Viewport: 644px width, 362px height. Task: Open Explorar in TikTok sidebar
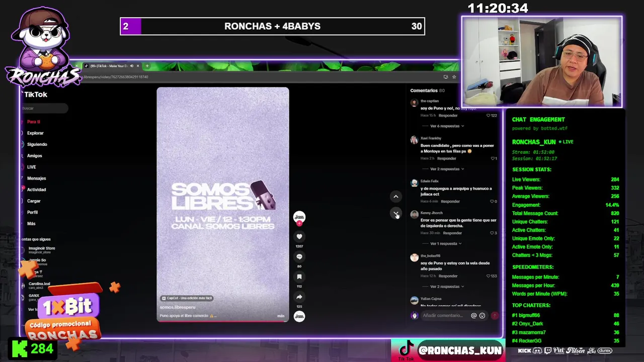pyautogui.click(x=35, y=133)
